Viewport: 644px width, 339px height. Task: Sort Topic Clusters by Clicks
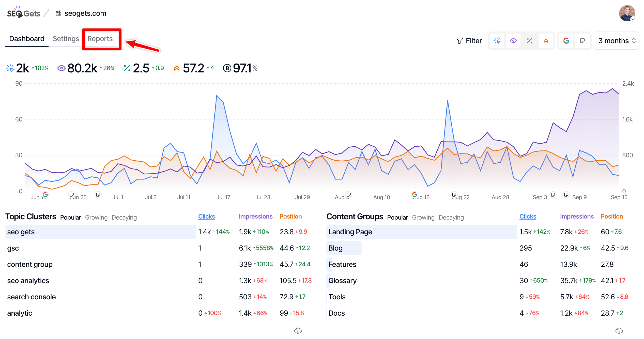coord(207,216)
